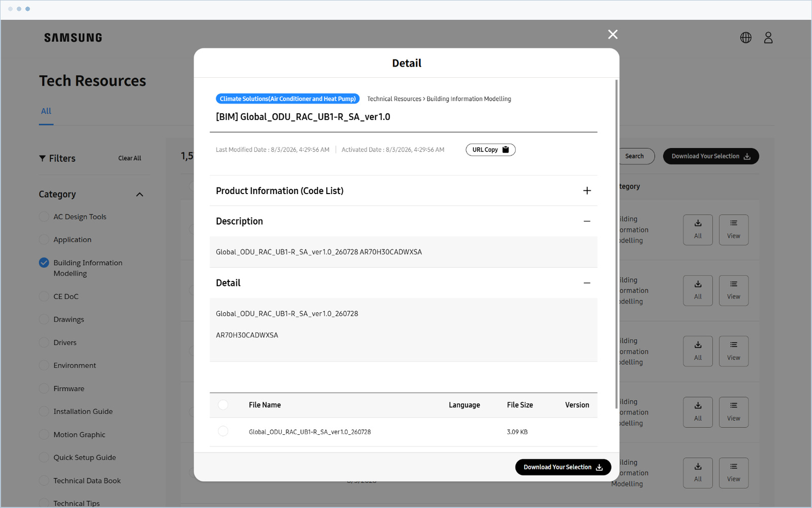Click the File Size column header
812x508 pixels.
[x=520, y=405]
